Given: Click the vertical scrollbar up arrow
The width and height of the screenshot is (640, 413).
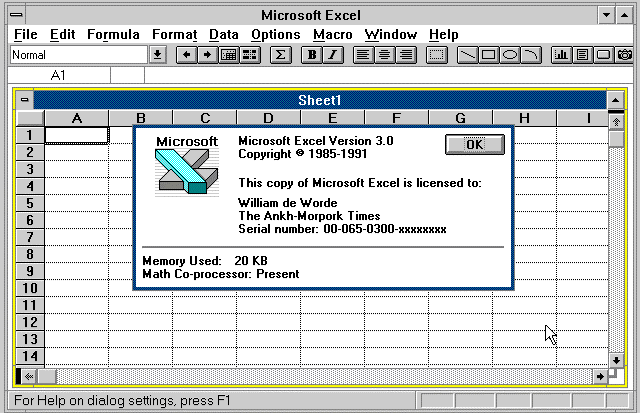Looking at the screenshot, I should tap(616, 122).
